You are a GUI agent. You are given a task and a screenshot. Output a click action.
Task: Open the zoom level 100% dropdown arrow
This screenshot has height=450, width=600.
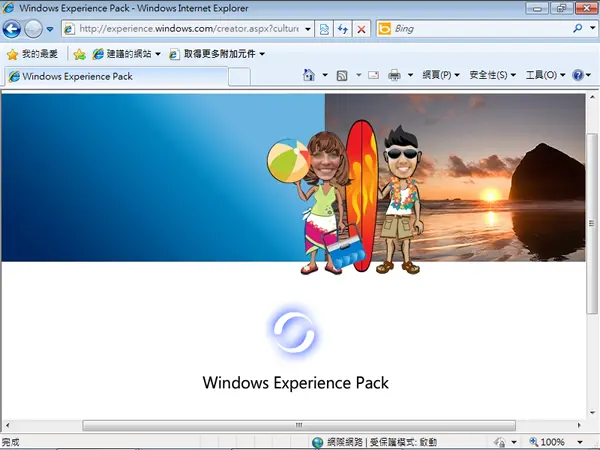tap(580, 442)
